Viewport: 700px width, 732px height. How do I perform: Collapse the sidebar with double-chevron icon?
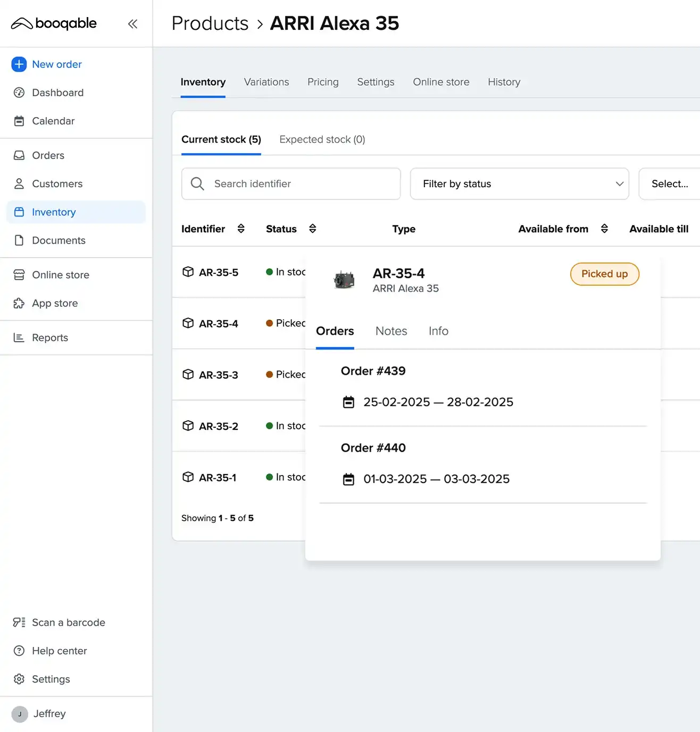point(132,24)
